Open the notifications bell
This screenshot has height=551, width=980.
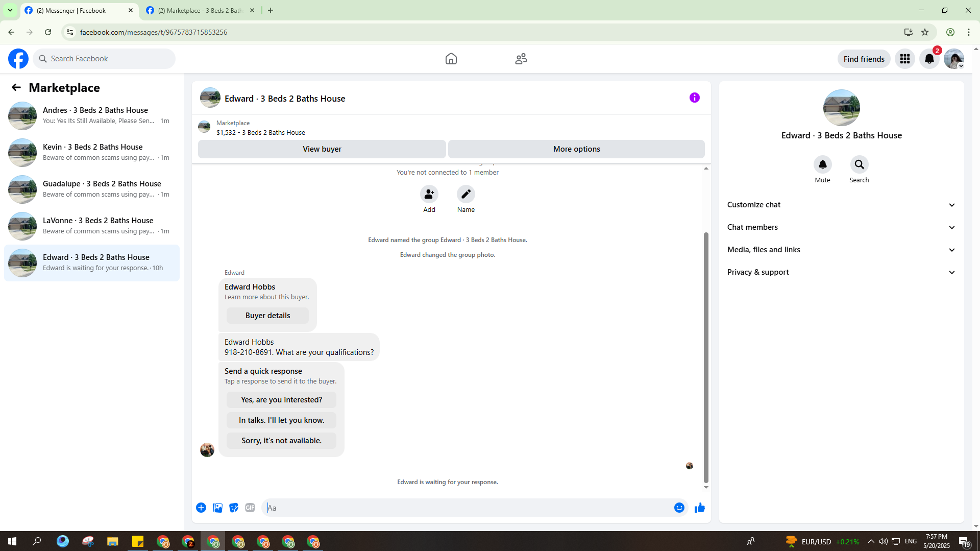929,59
